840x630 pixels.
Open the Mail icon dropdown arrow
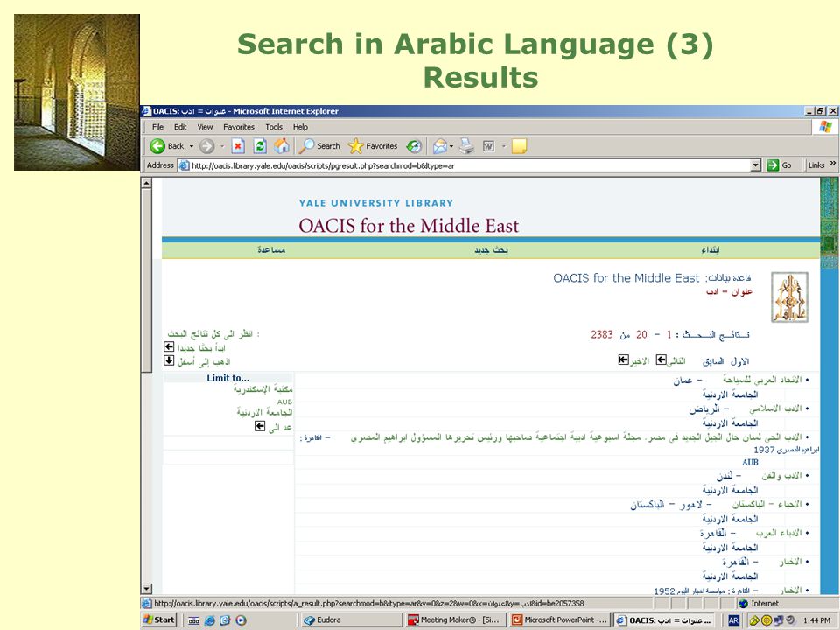point(451,146)
